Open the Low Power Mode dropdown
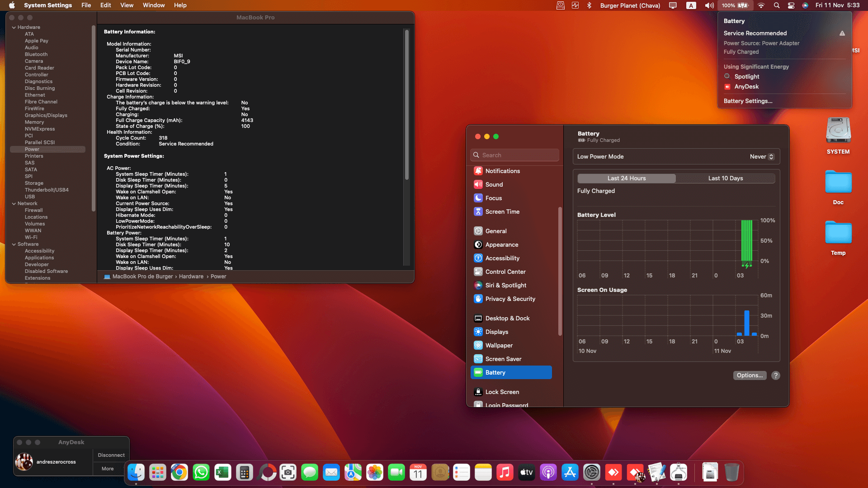 tap(762, 157)
